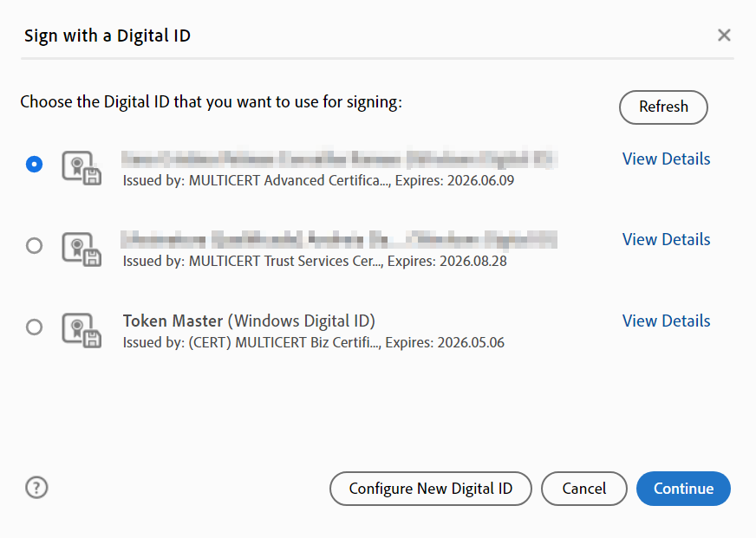View details of ID expiring 2026.08.28
Image resolution: width=756 pixels, height=538 pixels.
[x=666, y=239]
